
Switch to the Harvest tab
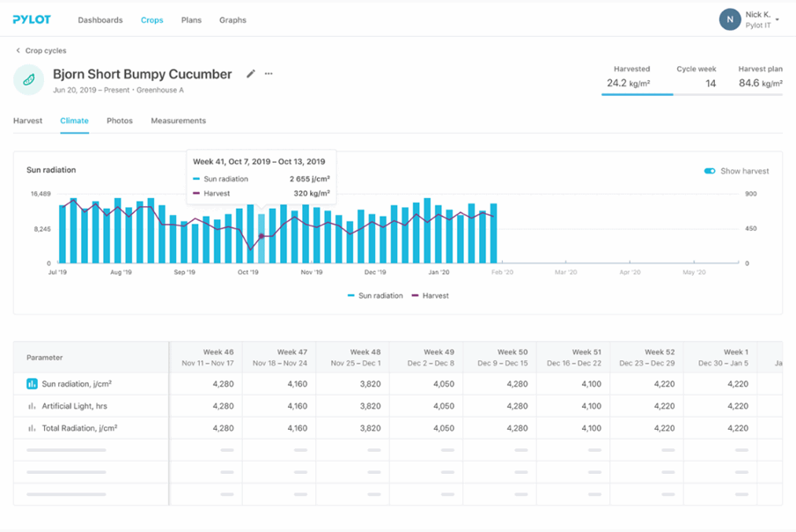tap(27, 121)
